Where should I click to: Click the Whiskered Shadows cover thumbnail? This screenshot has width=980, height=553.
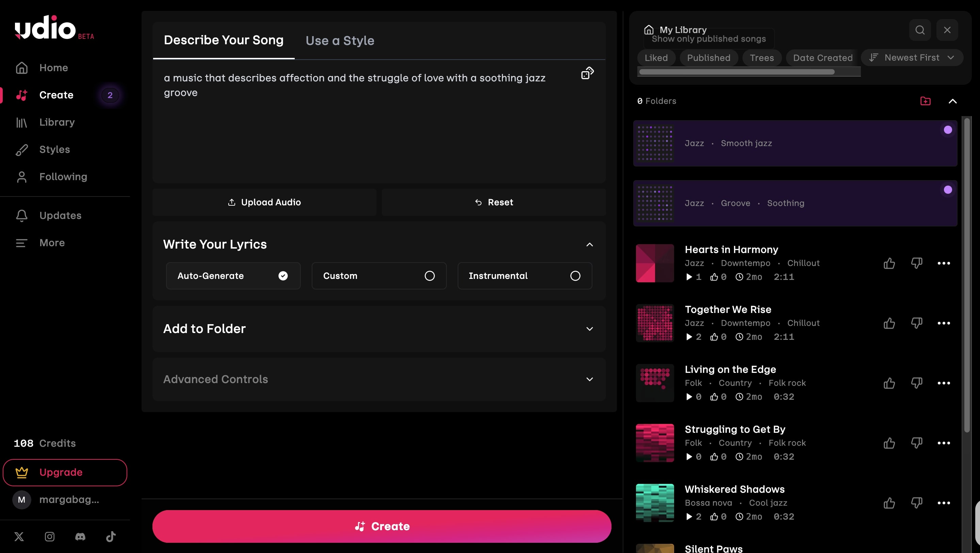(x=655, y=502)
